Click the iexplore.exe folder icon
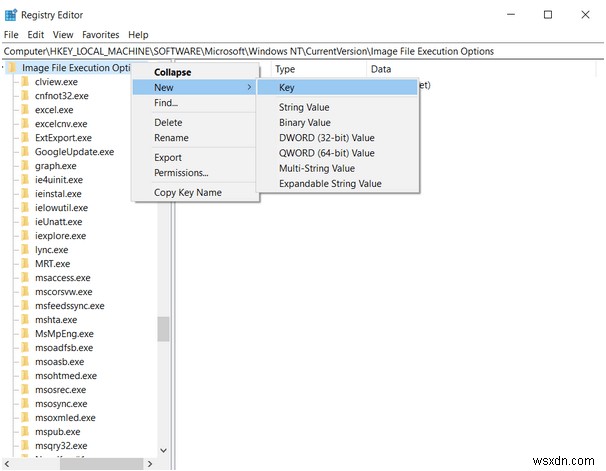 pos(25,236)
